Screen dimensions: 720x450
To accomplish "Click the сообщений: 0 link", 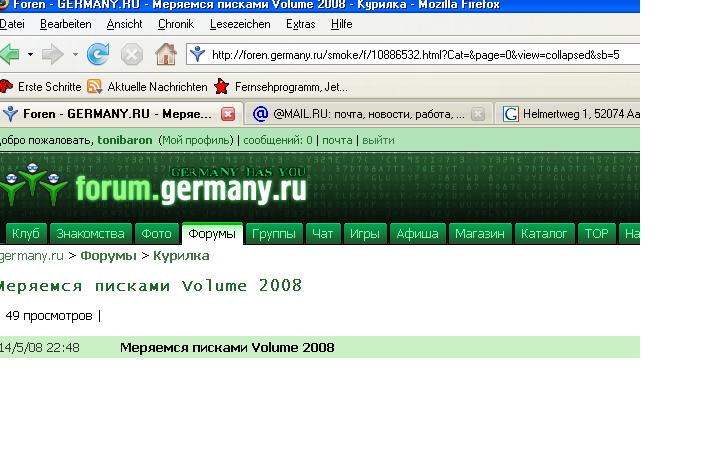I will (x=278, y=140).
